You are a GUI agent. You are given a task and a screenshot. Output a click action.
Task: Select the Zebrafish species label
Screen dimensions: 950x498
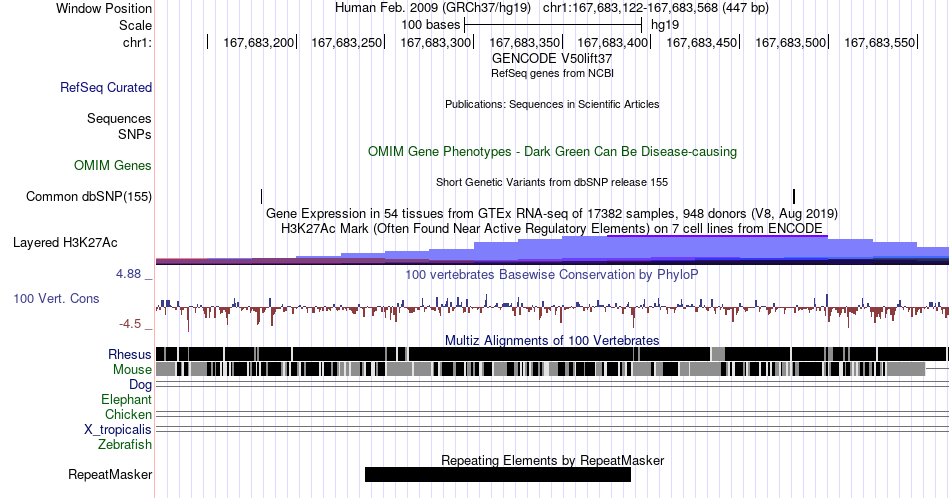125,444
